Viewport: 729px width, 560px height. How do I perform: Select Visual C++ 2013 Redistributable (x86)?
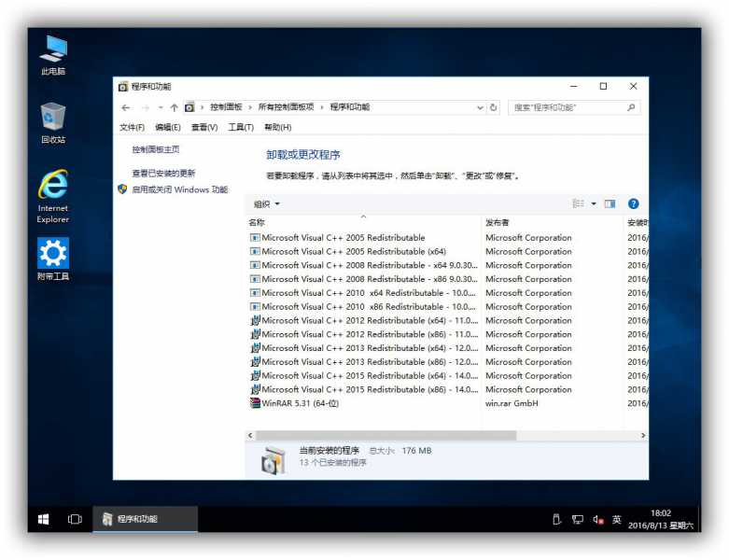[x=363, y=362]
